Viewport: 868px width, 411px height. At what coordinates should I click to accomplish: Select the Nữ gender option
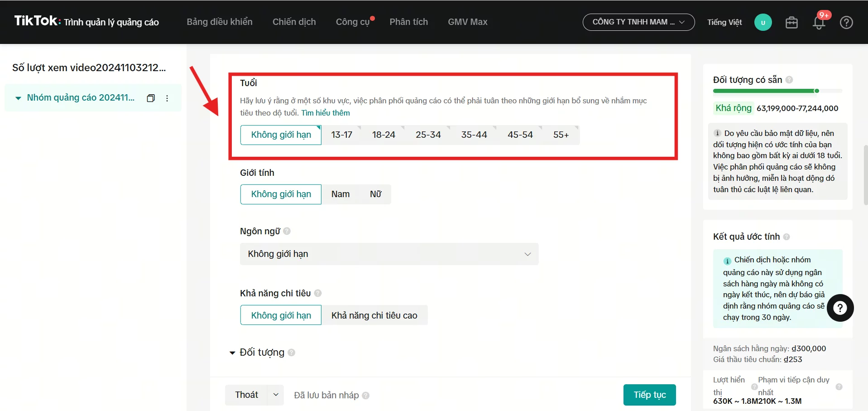tap(375, 194)
